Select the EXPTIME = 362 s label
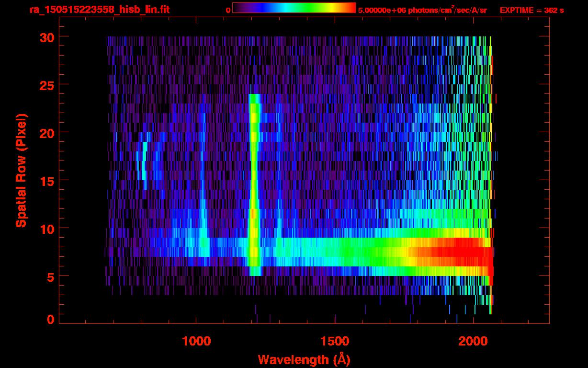588x368 pixels. 531,10
